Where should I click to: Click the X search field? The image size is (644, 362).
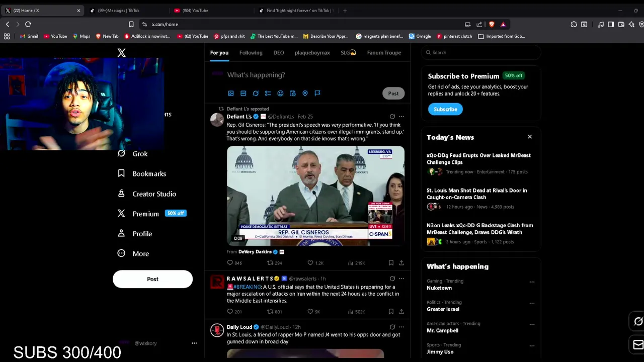(x=481, y=52)
